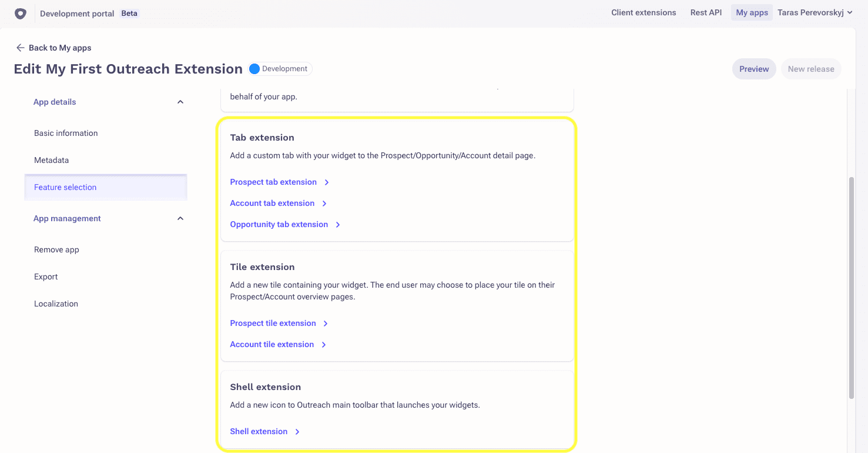Open the My apps tab
This screenshot has width=868, height=453.
pyautogui.click(x=752, y=12)
